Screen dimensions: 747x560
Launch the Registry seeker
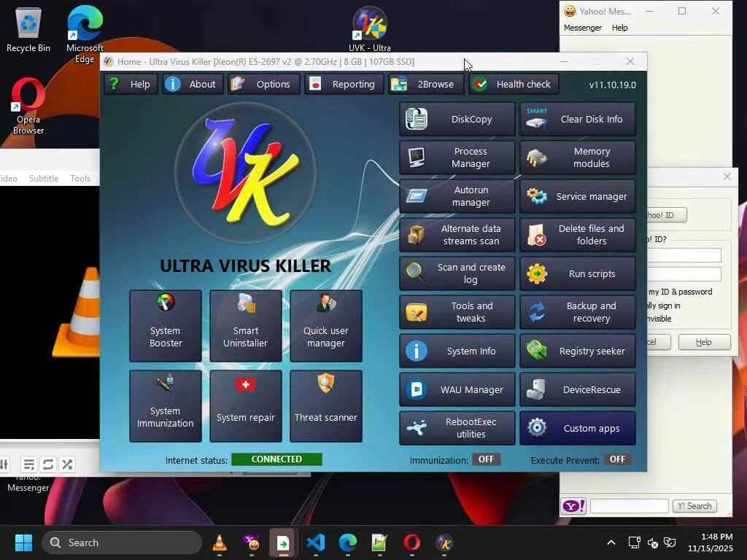(x=578, y=351)
